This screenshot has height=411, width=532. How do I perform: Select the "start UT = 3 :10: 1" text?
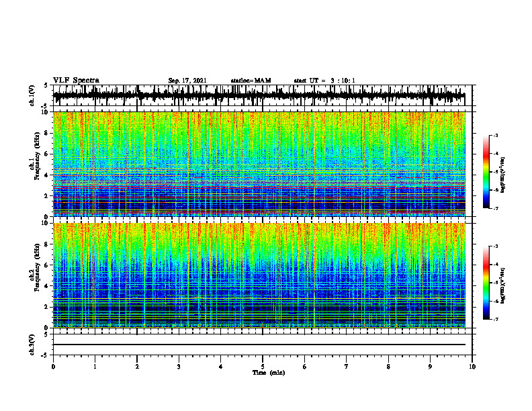click(x=324, y=81)
